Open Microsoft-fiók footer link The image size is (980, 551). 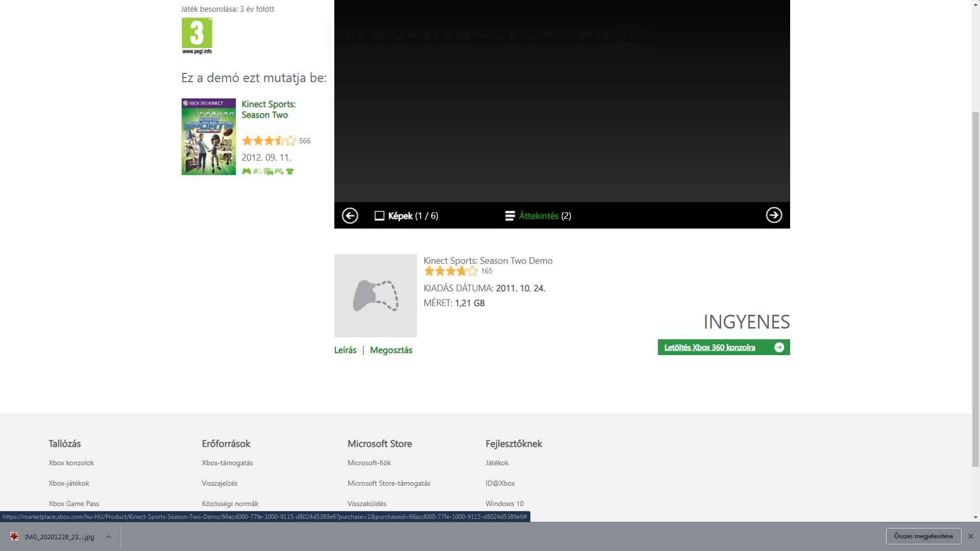coord(369,463)
